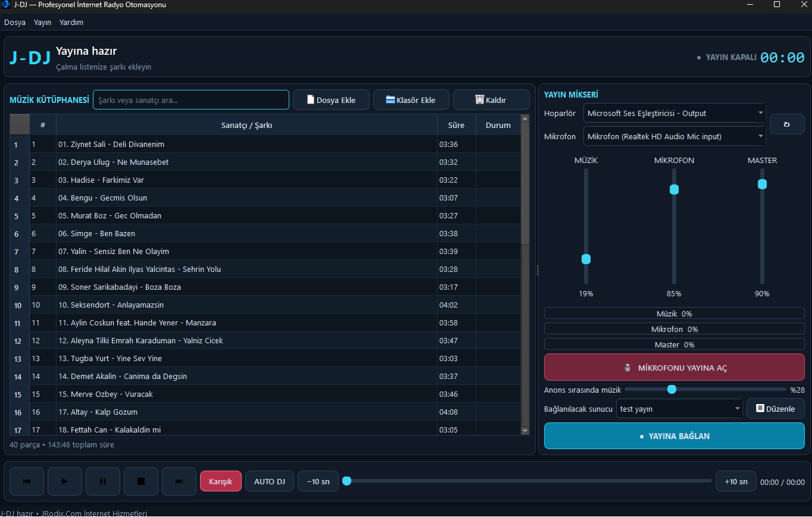Click the row header numbered 10
Screen dimensions: 812x517
[x=20, y=305]
